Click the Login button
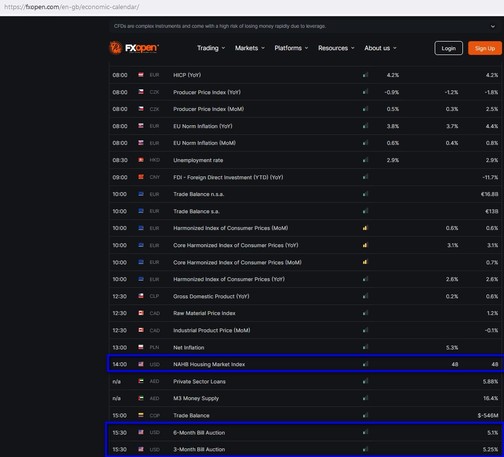The height and width of the screenshot is (457, 504). 448,48
